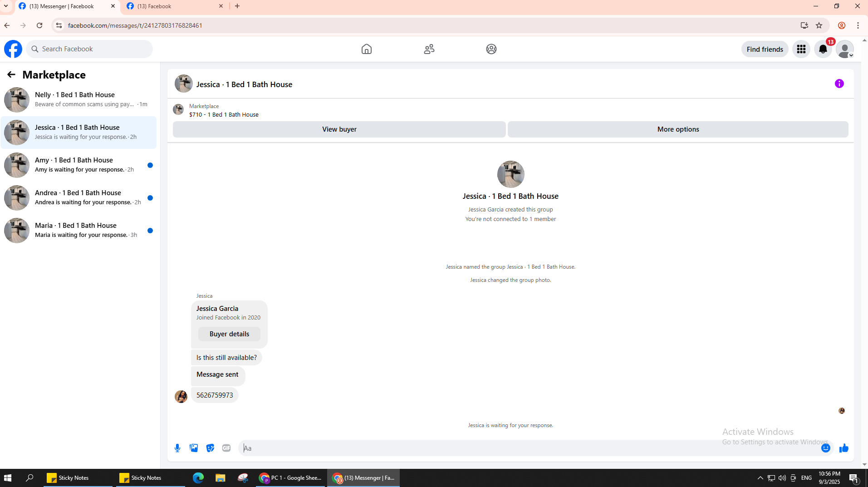Open the Facebook menu grid icon

click(801, 49)
